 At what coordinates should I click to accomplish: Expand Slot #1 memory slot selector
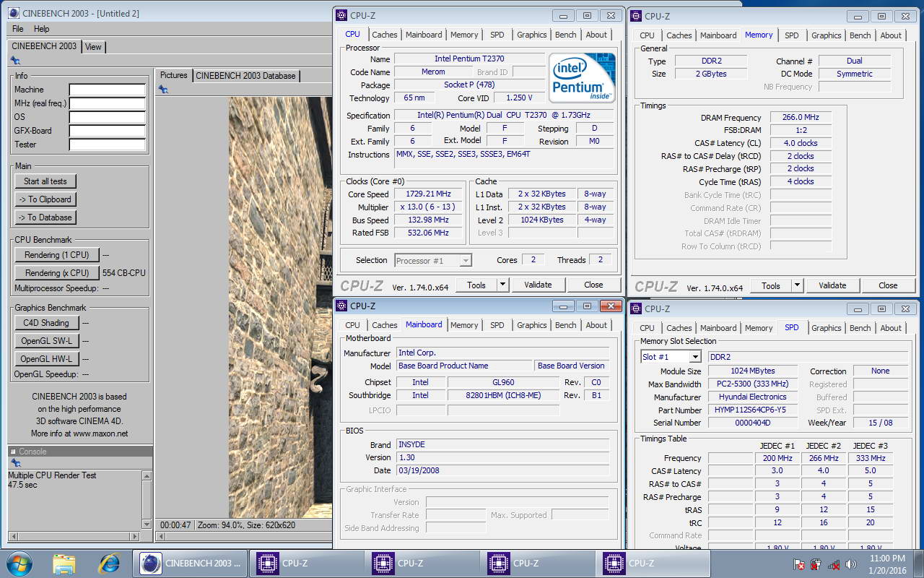[694, 357]
